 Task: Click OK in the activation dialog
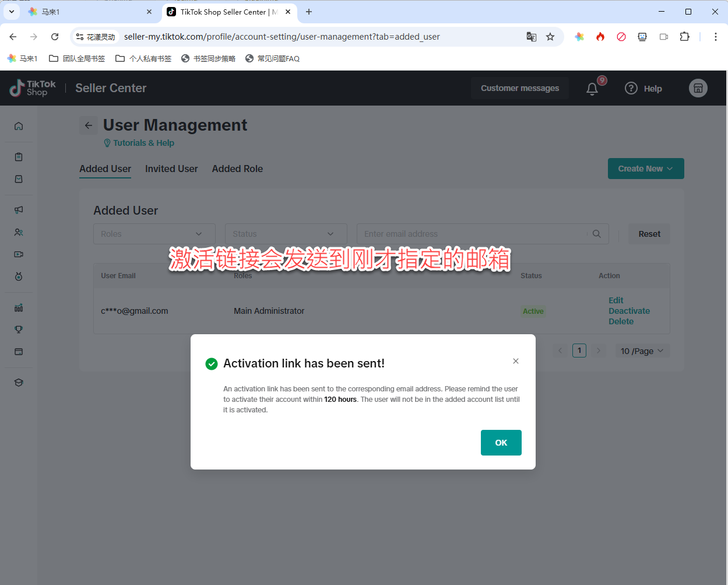(x=501, y=443)
